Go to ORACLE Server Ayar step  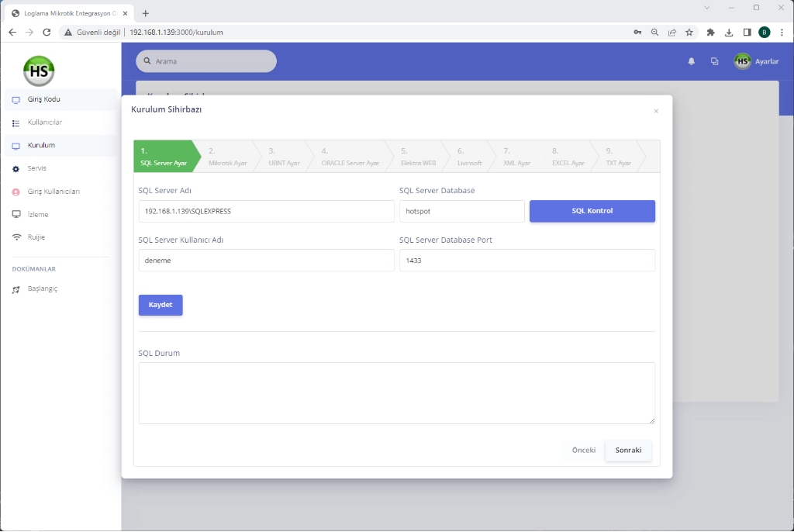(350, 157)
